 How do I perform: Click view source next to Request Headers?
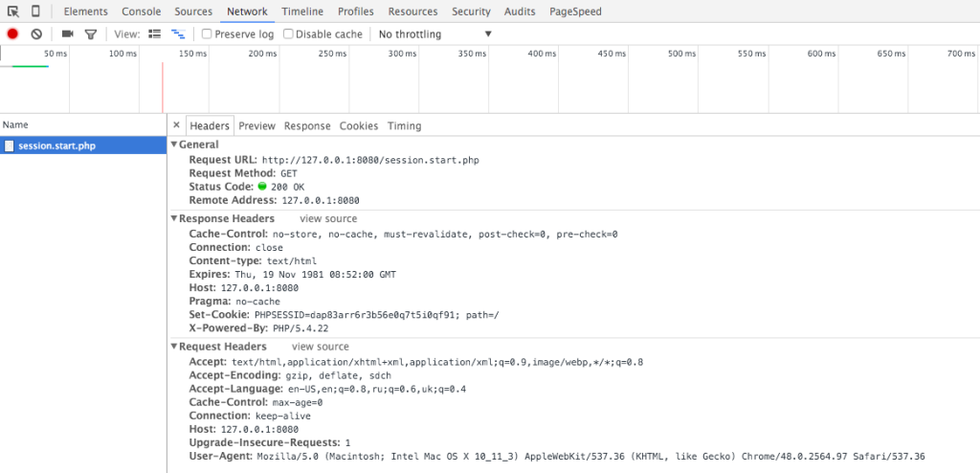(321, 347)
